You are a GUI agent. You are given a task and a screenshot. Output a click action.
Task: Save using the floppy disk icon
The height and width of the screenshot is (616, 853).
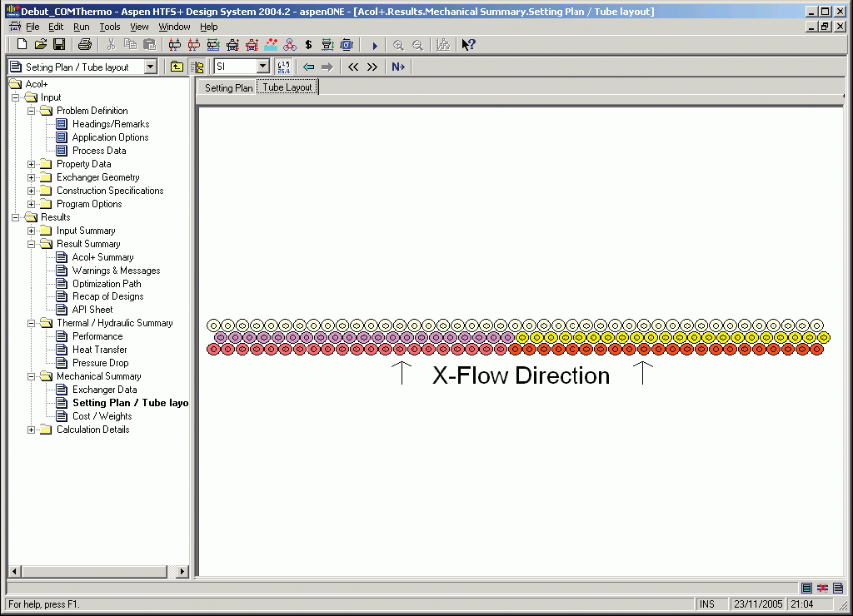point(59,45)
